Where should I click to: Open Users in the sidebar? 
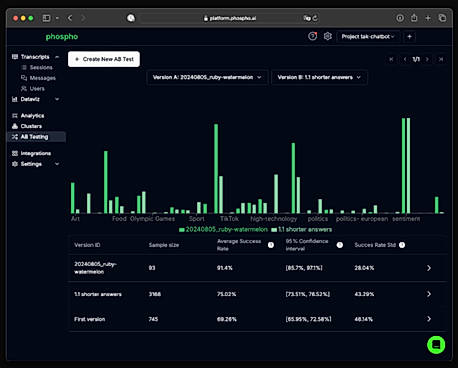click(x=37, y=89)
